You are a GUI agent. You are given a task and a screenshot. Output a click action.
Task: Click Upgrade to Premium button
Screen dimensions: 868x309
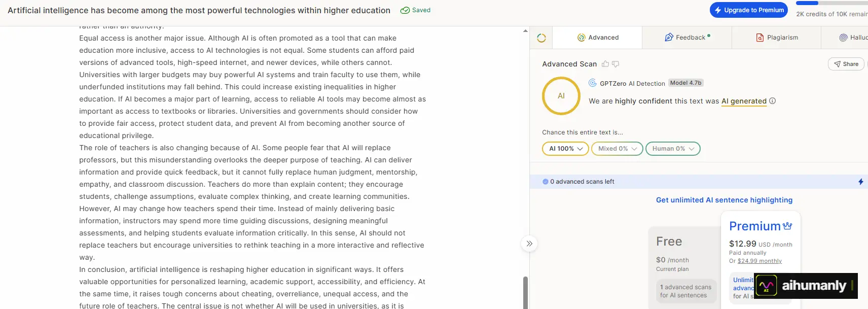[749, 10]
